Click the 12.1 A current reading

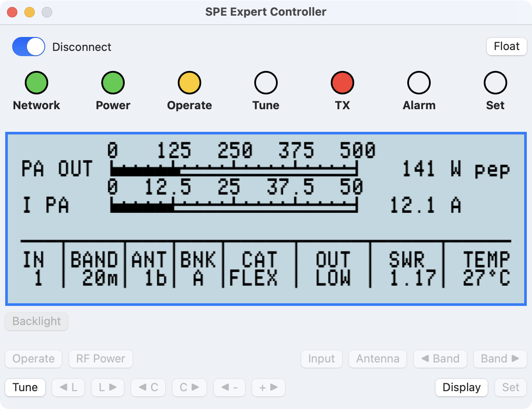(x=425, y=205)
